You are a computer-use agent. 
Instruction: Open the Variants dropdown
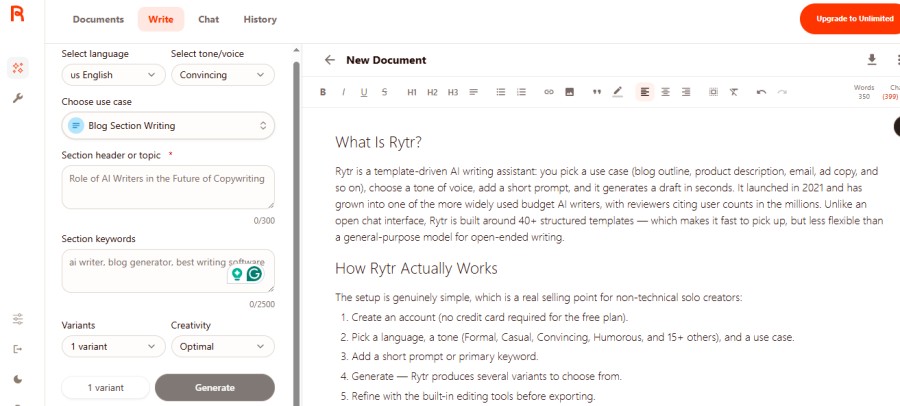(x=114, y=347)
